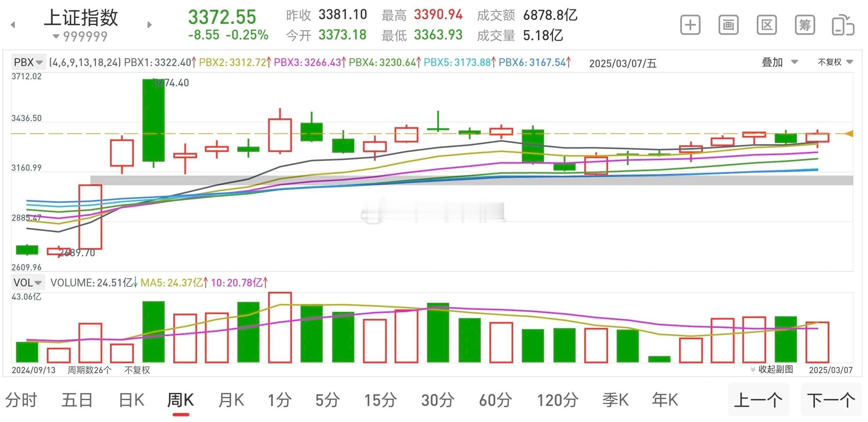
Task: Switch to the 1分 tab
Action: click(x=279, y=400)
